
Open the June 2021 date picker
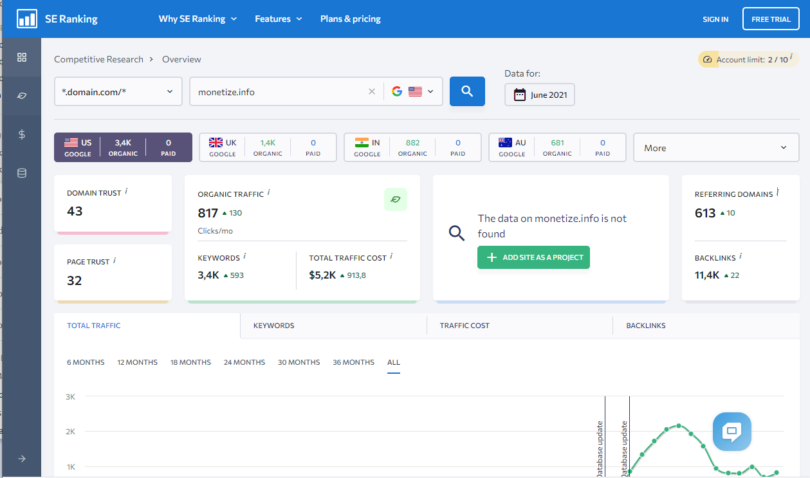[x=539, y=95]
